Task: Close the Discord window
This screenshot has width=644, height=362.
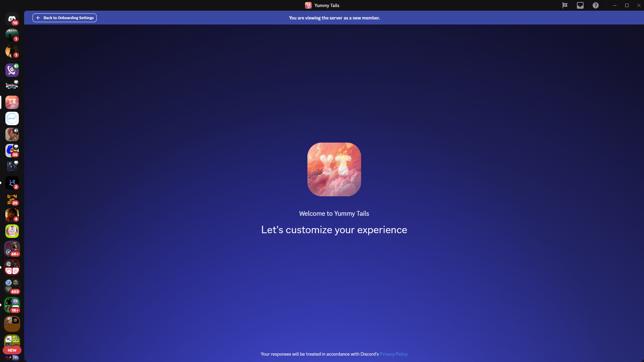Action: (x=639, y=5)
